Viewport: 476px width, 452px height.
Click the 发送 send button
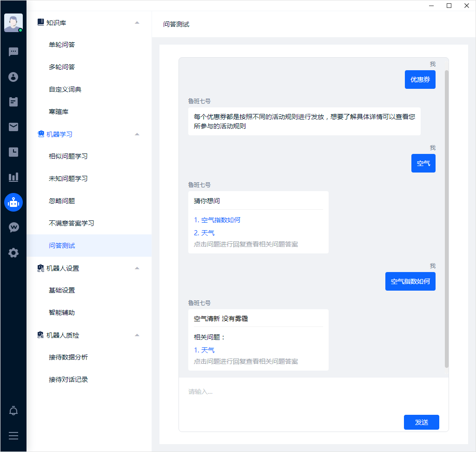tap(421, 422)
